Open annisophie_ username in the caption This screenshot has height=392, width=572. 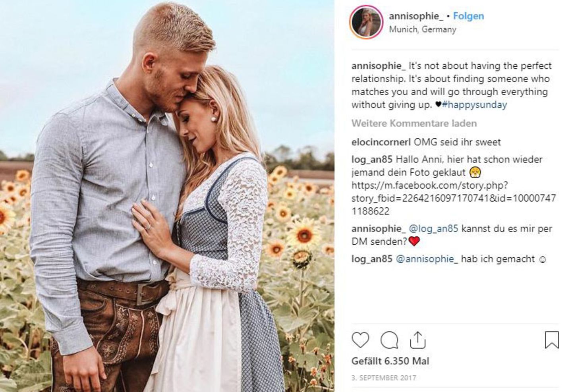pos(379,66)
